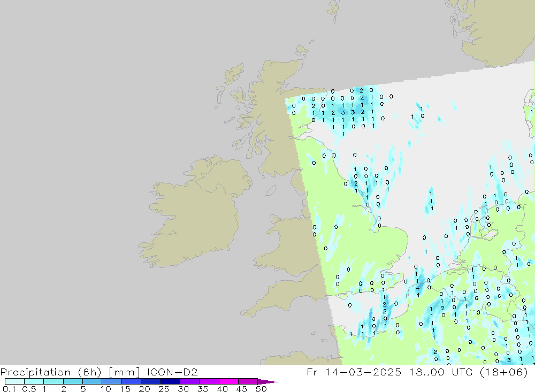This screenshot has height=392, width=535.
Task: Select the 25–30 mm dark navy legend swatch
Action: [x=170, y=381]
